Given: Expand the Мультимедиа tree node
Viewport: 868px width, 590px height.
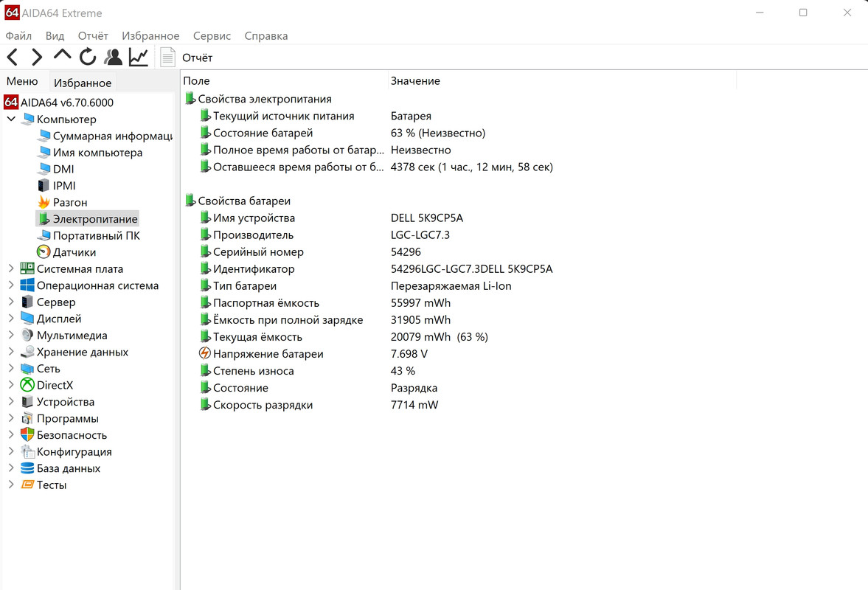Looking at the screenshot, I should [x=11, y=335].
